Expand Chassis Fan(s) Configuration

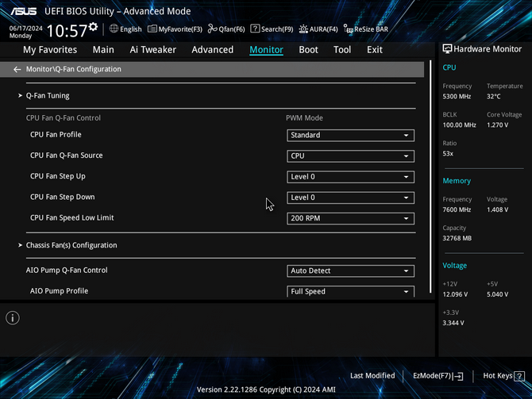point(71,245)
